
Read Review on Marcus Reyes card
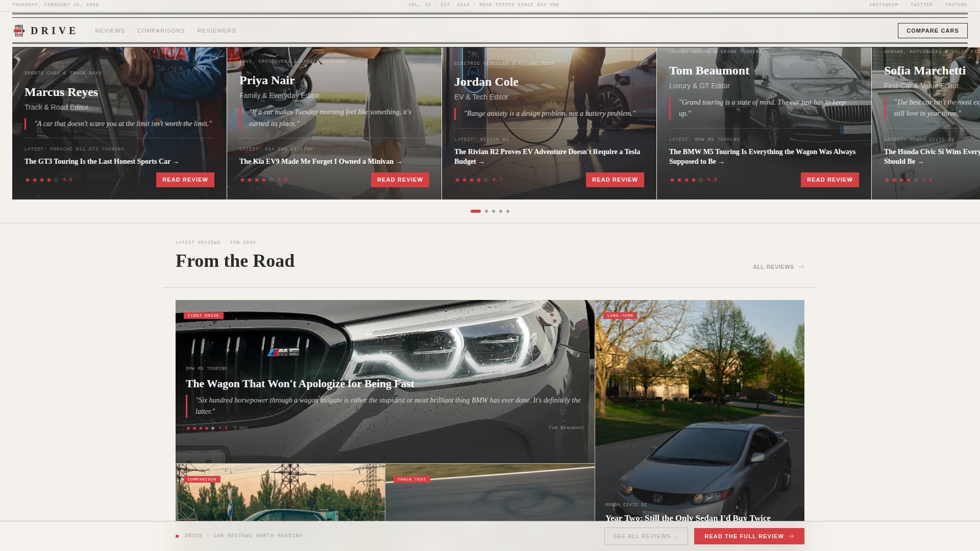click(185, 180)
